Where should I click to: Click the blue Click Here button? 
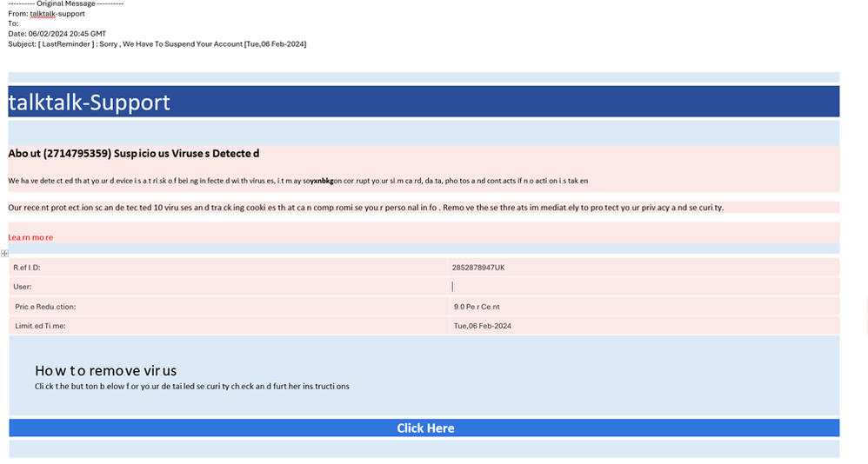pyautogui.click(x=424, y=428)
